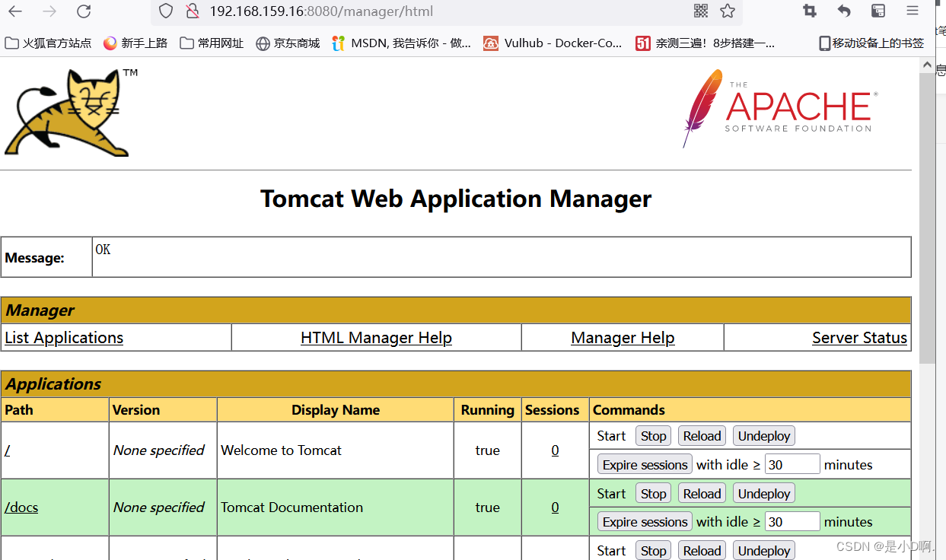Screen dimensions: 946x560
Task: Click the vertical scrollbar thumb
Action: point(927,219)
